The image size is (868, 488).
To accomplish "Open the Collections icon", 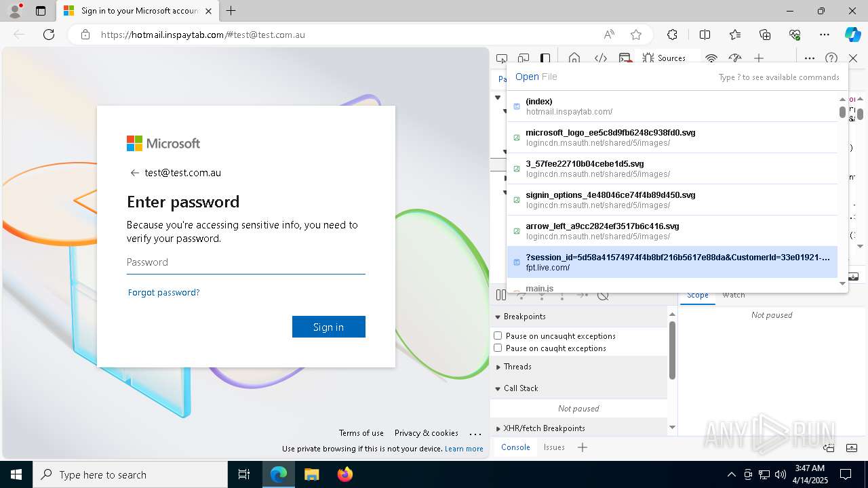I will tap(765, 35).
